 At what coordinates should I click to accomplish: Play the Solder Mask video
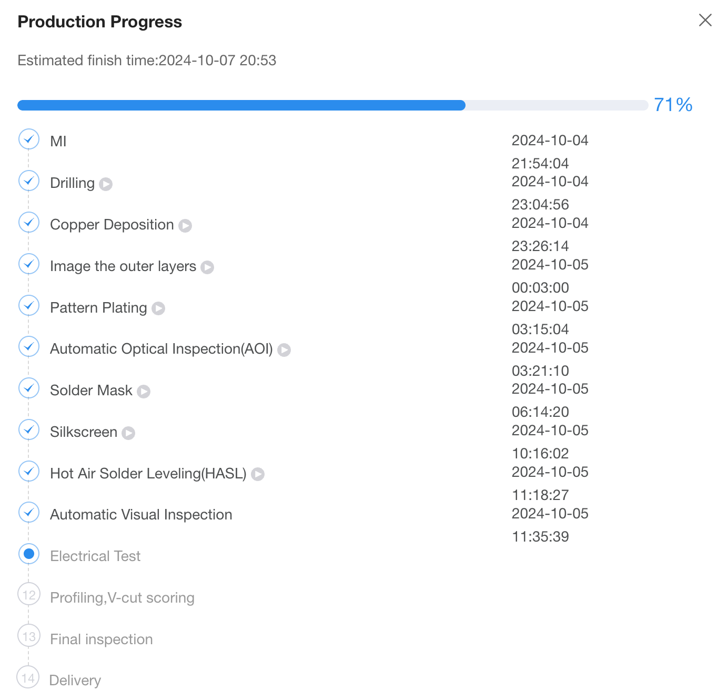pos(144,392)
